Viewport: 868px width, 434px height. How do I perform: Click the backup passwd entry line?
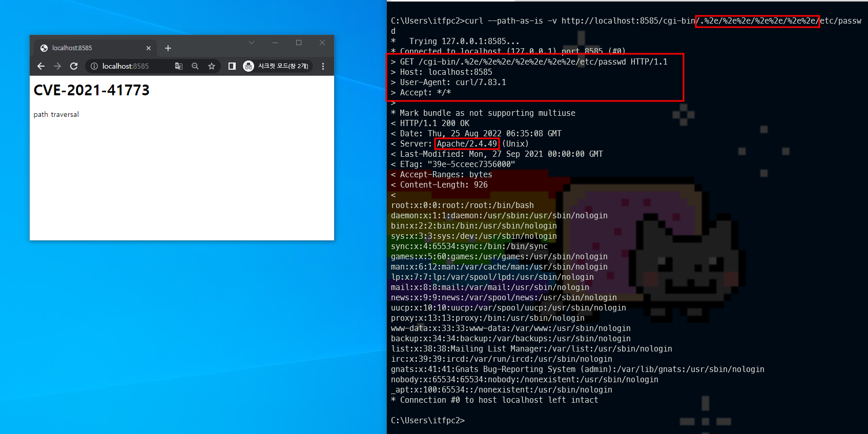pyautogui.click(x=511, y=338)
